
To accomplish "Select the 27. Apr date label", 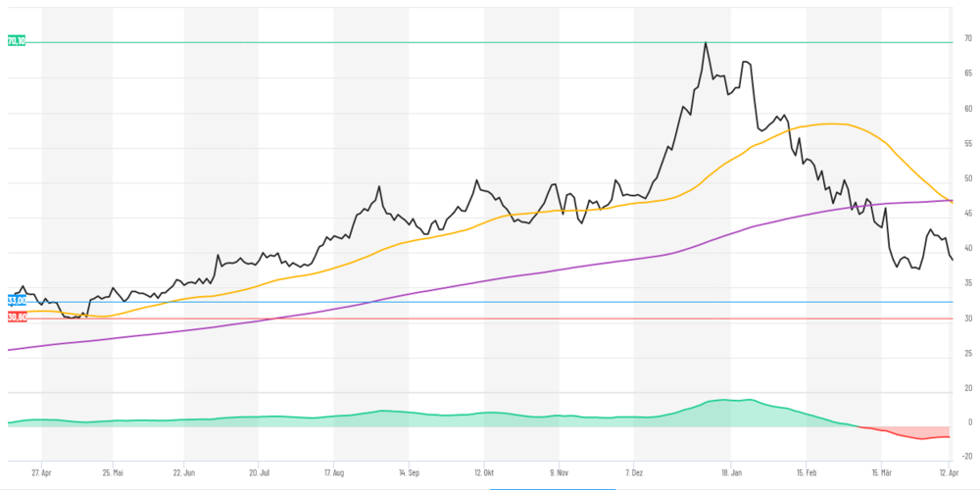I will 41,472.
